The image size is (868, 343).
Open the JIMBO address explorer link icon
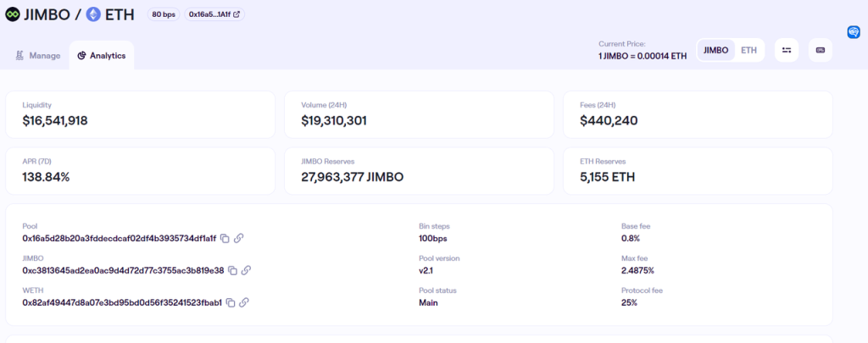246,270
